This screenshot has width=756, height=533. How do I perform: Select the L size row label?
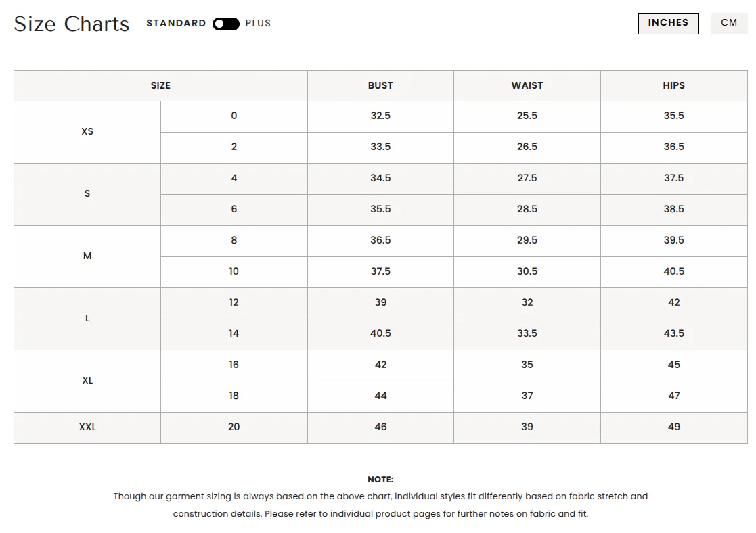click(x=87, y=318)
